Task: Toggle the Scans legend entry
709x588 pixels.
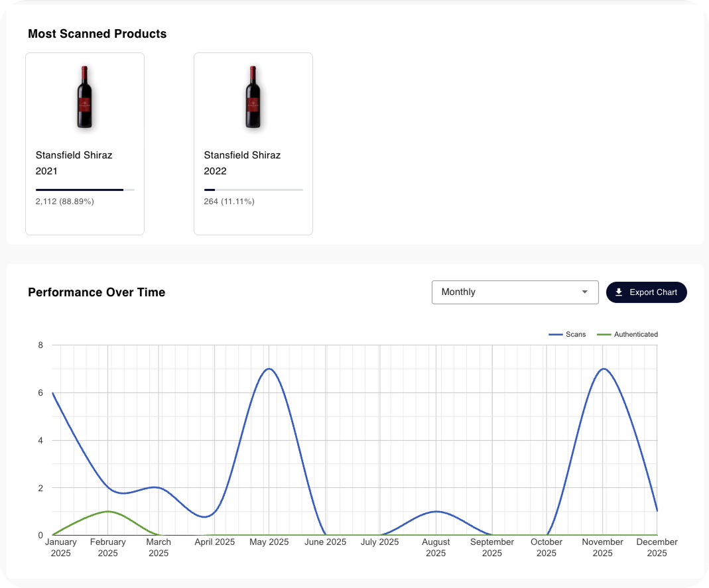Action: (x=567, y=335)
